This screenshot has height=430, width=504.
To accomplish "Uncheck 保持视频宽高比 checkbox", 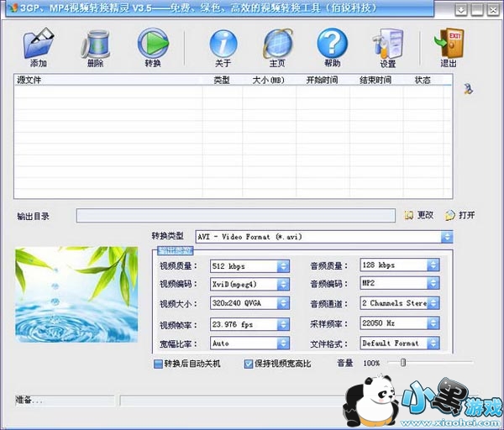I will coord(248,364).
